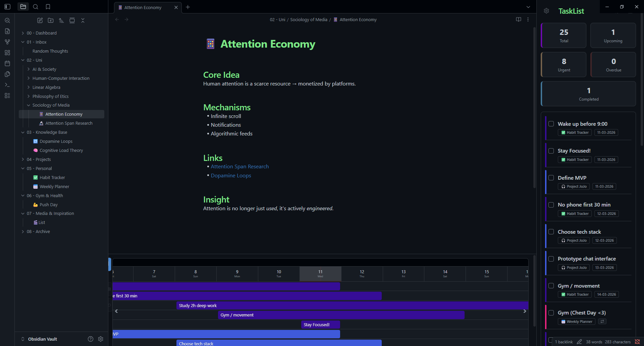Open graph view from ribbon
Screen dimensions: 644x346
pyautogui.click(x=7, y=42)
